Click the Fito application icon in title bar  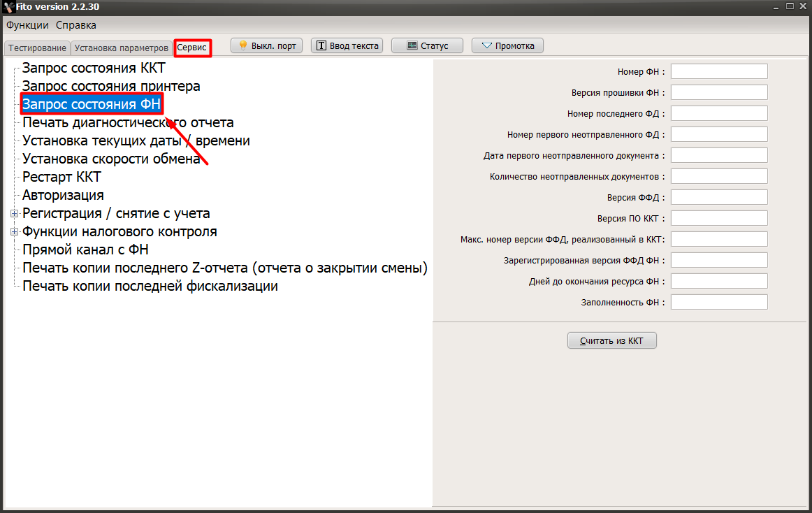point(8,7)
